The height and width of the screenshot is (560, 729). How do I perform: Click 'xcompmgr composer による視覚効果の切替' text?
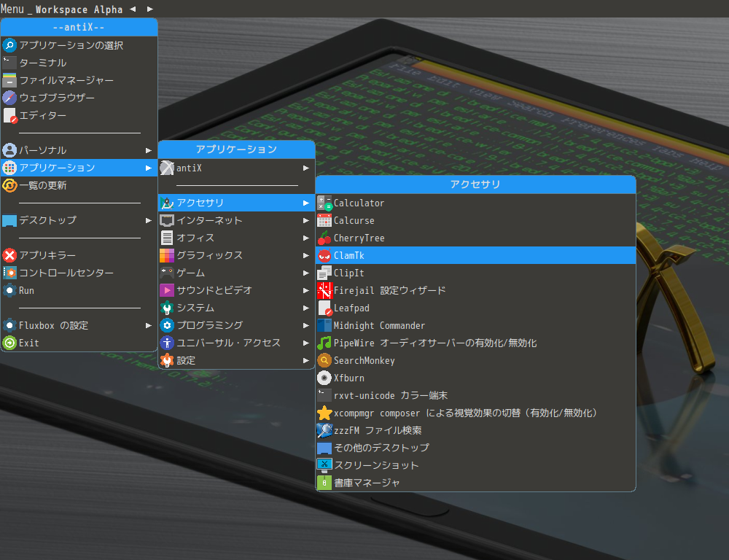(427, 413)
